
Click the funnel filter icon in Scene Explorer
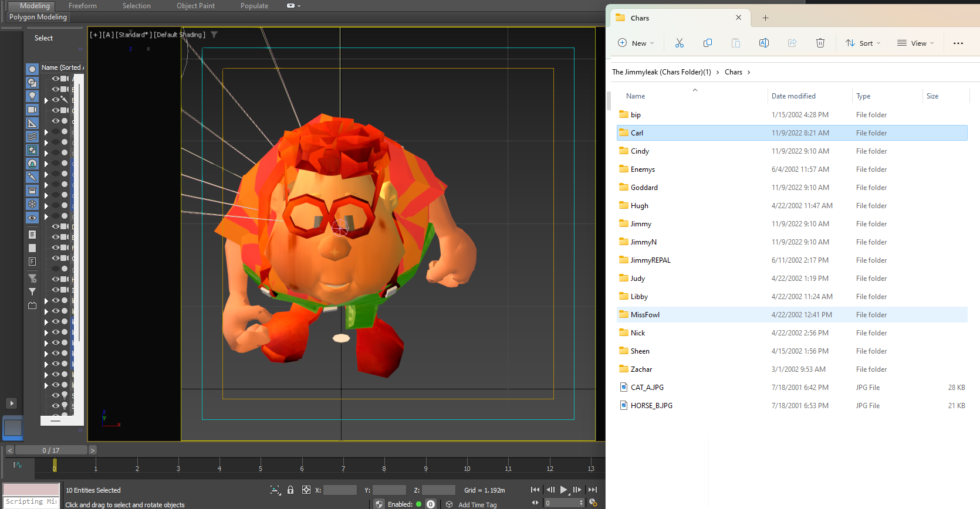coord(32,291)
